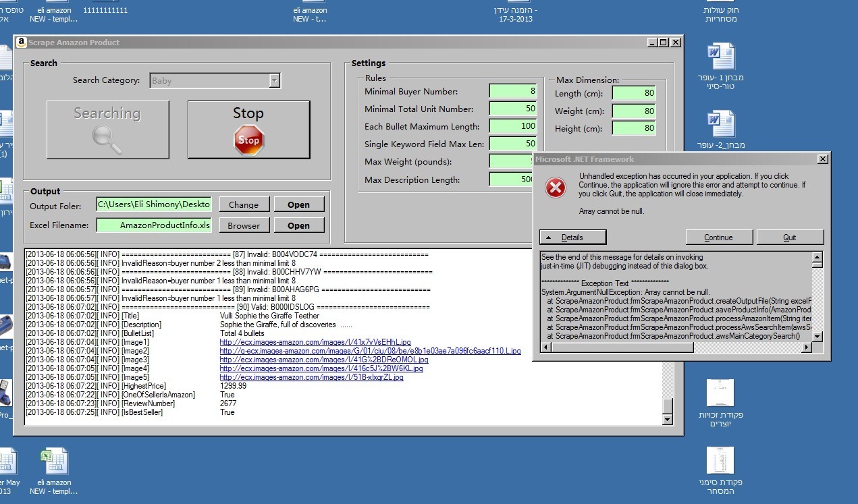The width and height of the screenshot is (858, 504).
Task: Click the Length (cm) field
Action: click(635, 93)
